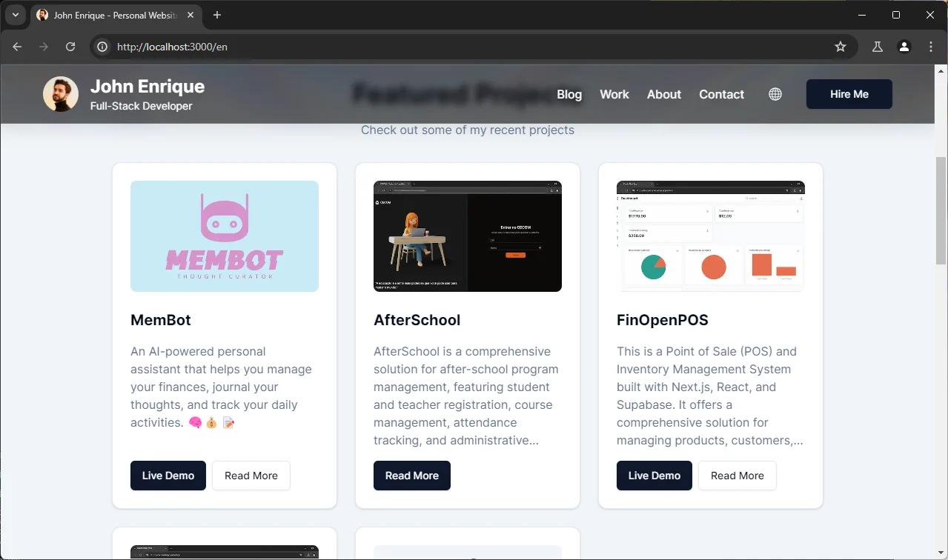Image resolution: width=948 pixels, height=560 pixels.
Task: Click Read More on MemBot card
Action: [x=251, y=476]
